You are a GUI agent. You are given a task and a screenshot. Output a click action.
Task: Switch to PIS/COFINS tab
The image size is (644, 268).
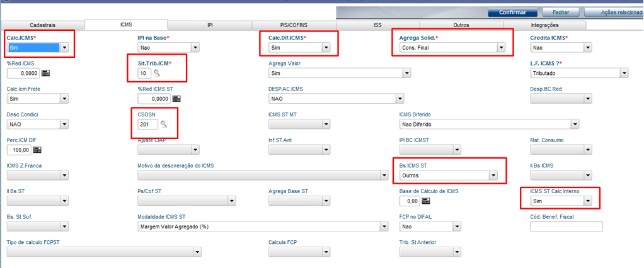click(x=294, y=25)
